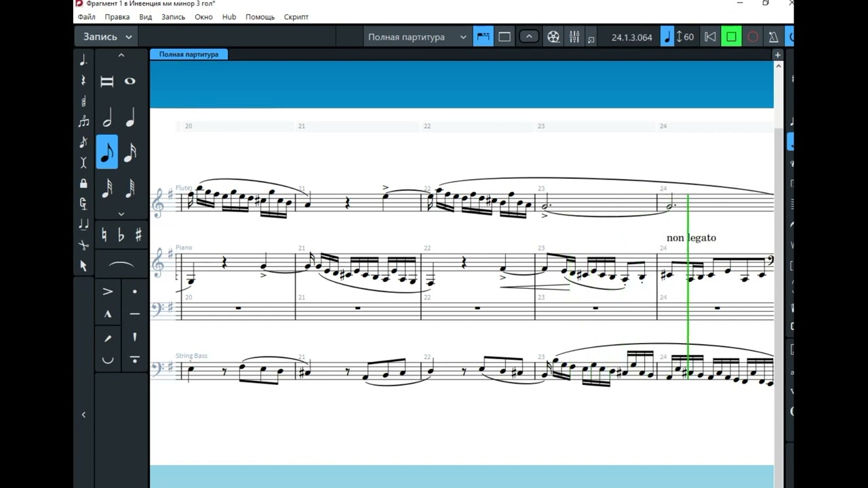868x488 pixels.
Task: Add the staccato-tenuto articulation
Action: 134,360
